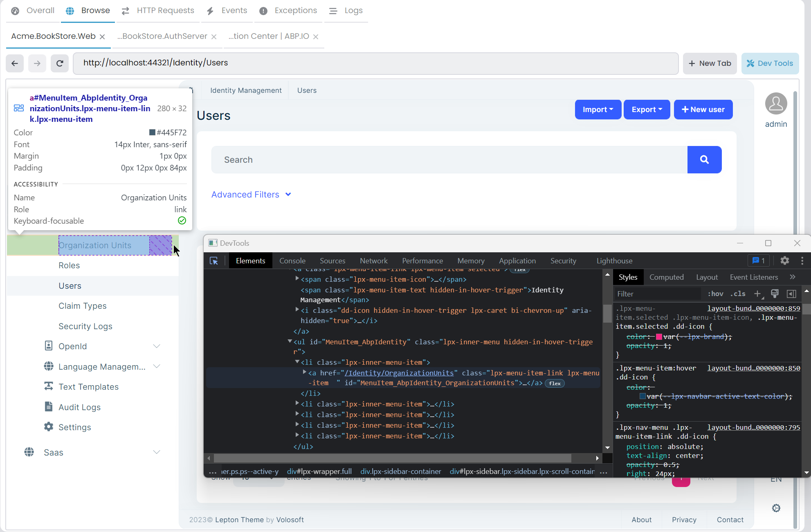Click the admin avatar icon
This screenshot has width=811, height=532.
point(776,103)
